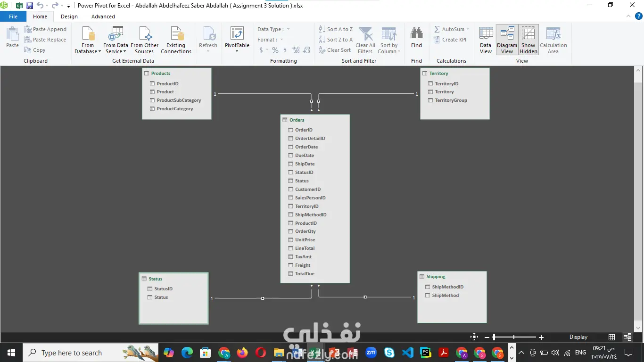Apply the thousands separator format

tap(284, 50)
